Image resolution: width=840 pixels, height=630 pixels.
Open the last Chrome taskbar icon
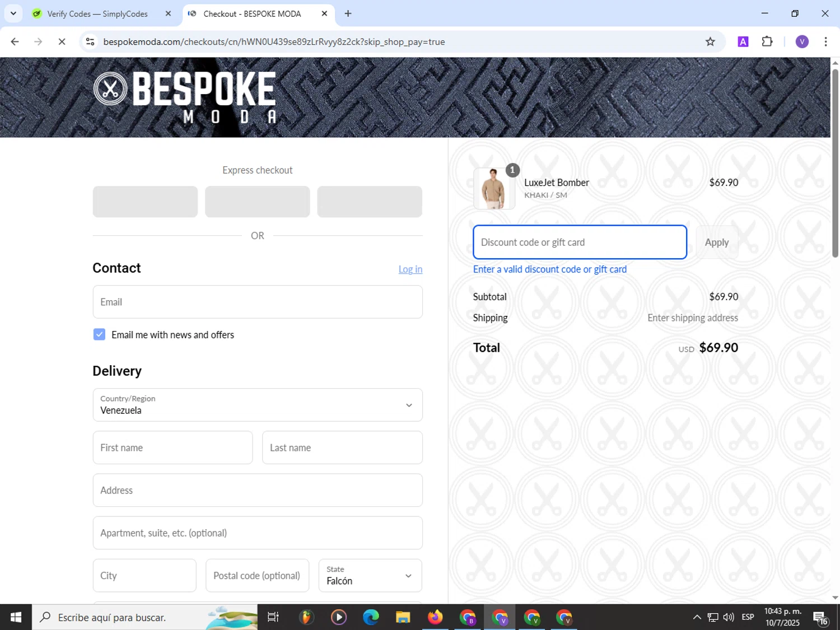(564, 617)
